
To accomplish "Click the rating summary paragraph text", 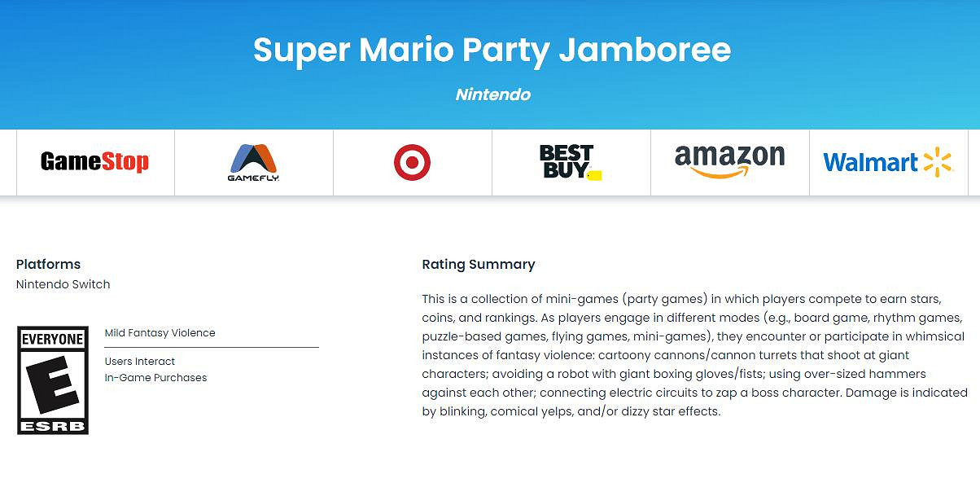I will click(x=692, y=355).
